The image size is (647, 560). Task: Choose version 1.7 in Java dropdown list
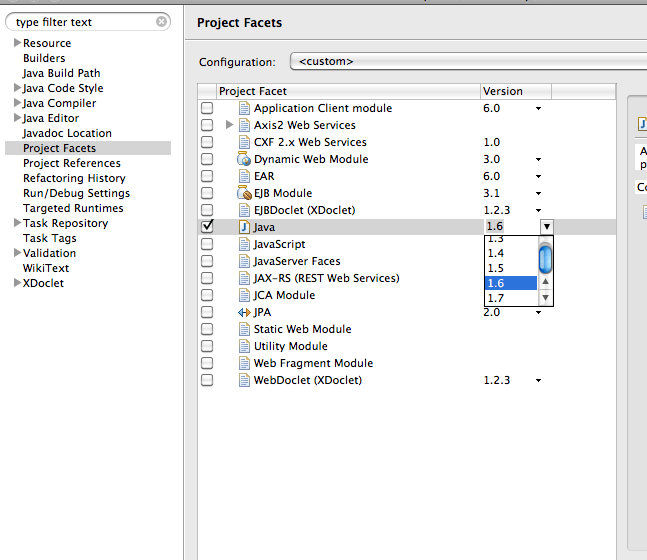511,298
